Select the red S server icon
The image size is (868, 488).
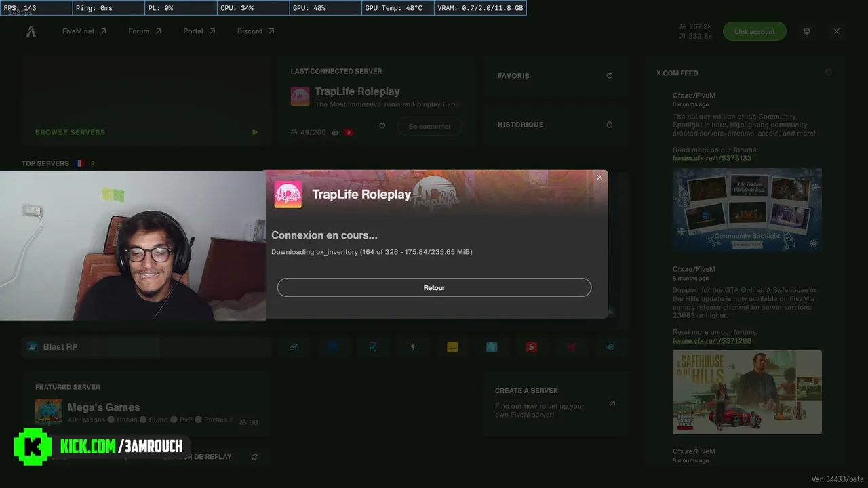532,347
